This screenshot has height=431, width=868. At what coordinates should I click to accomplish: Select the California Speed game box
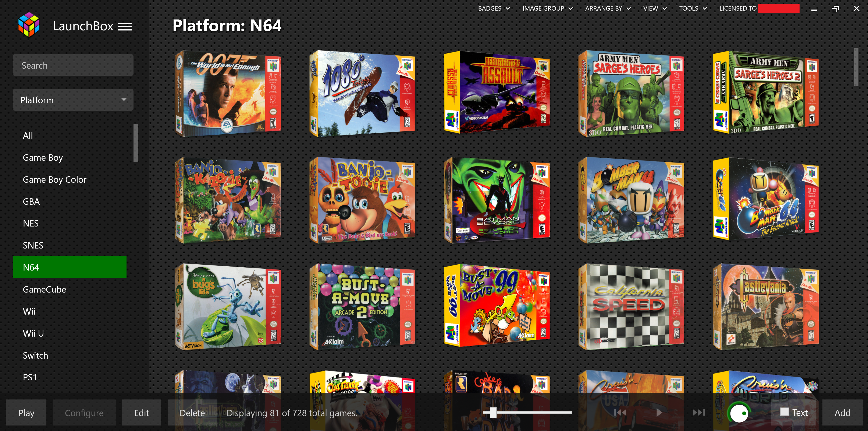tap(632, 307)
